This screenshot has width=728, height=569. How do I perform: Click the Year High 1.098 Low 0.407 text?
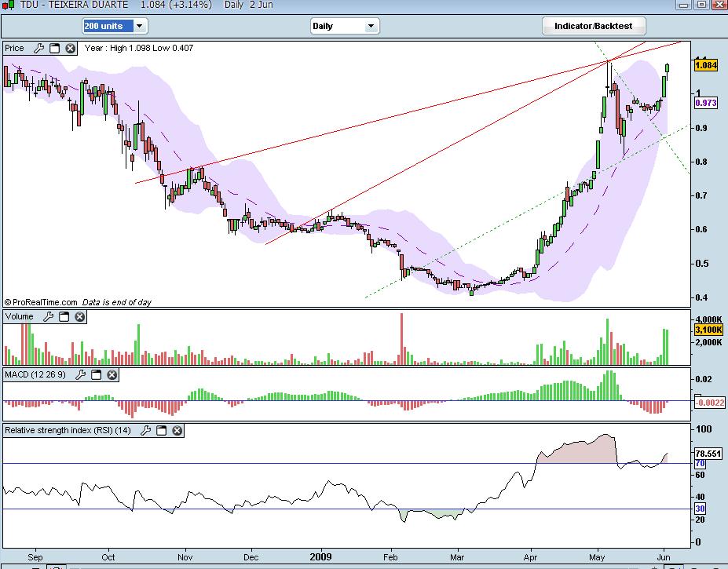[139, 48]
